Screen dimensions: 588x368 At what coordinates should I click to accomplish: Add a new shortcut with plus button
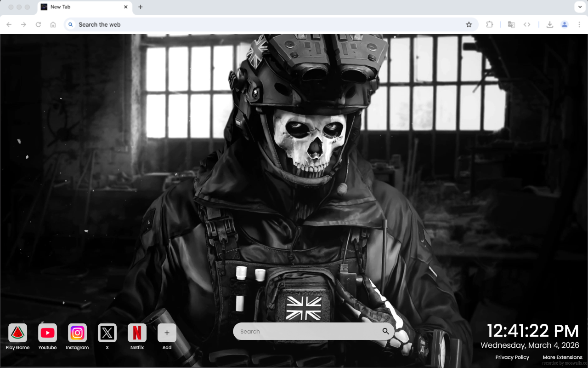[x=167, y=333]
